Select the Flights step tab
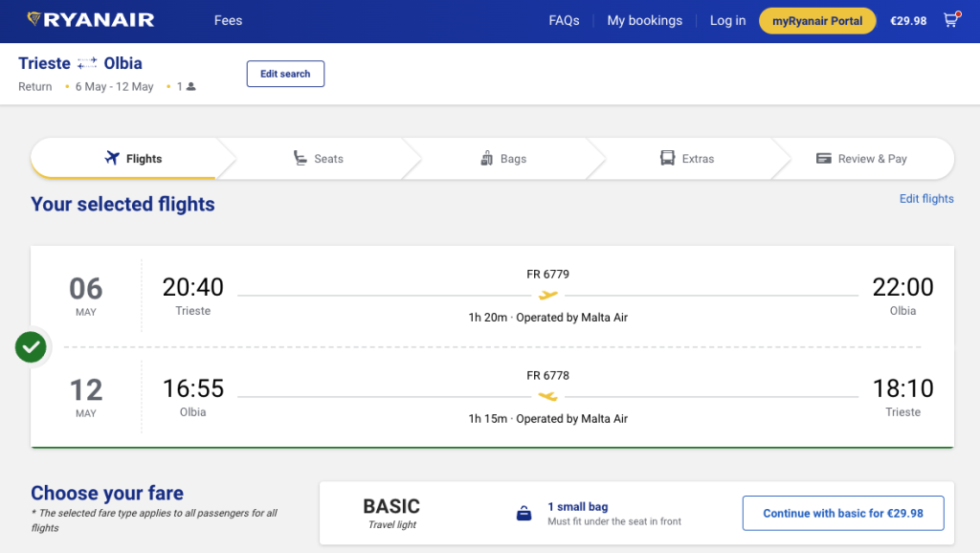 point(133,159)
